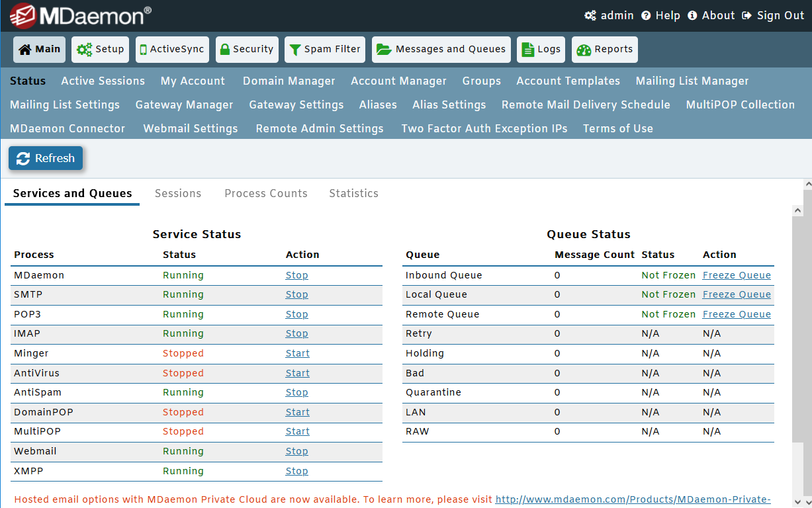The height and width of the screenshot is (508, 812).
Task: Open Reports via the globe icon
Action: click(x=584, y=49)
